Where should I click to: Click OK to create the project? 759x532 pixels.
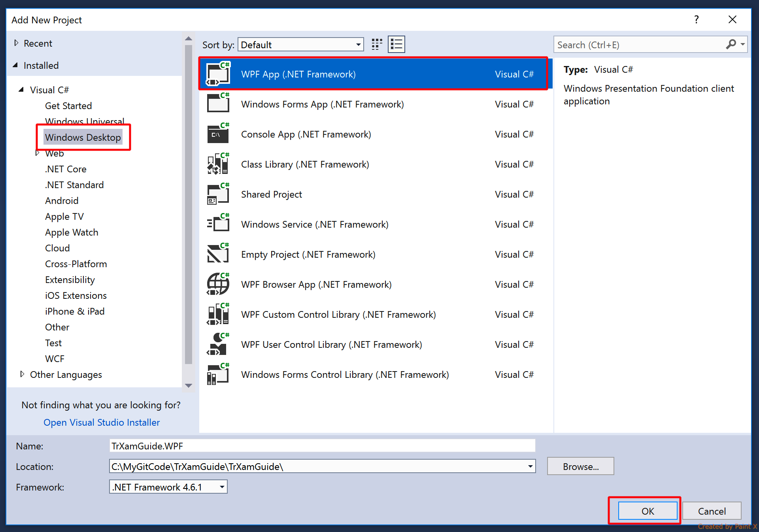click(x=648, y=511)
